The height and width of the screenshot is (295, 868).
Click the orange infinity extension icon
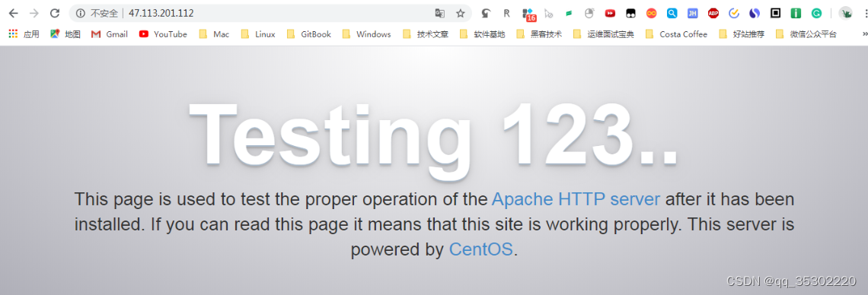[652, 13]
